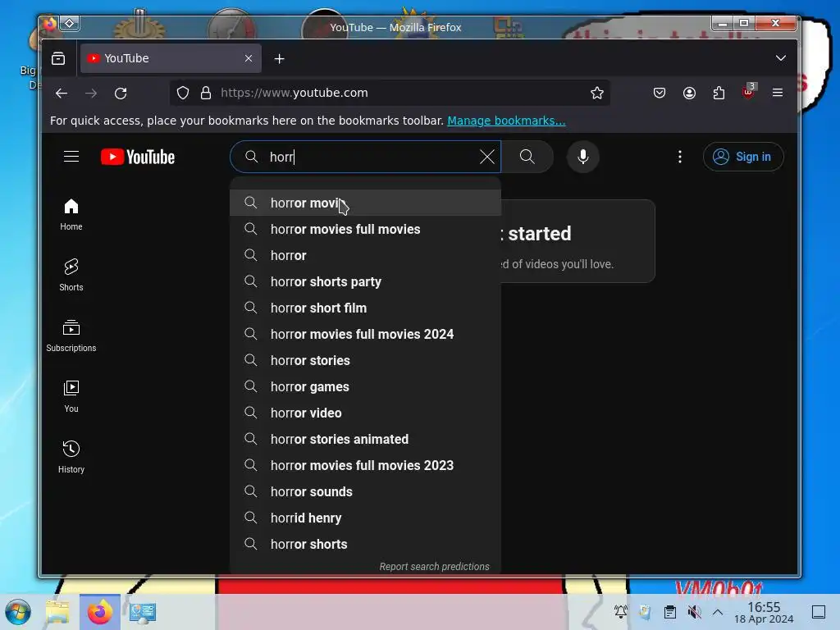Image resolution: width=840 pixels, height=630 pixels.
Task: Choose 'horror games' suggestion
Action: [x=365, y=387]
